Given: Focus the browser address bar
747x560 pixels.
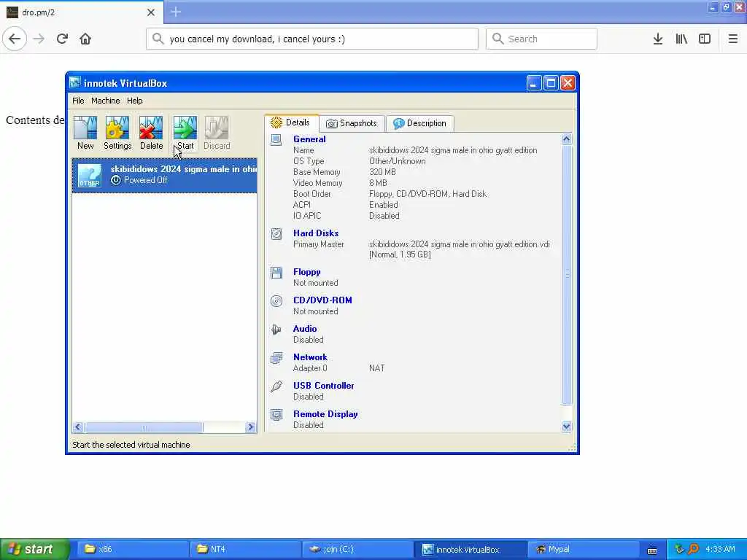Looking at the screenshot, I should point(312,39).
